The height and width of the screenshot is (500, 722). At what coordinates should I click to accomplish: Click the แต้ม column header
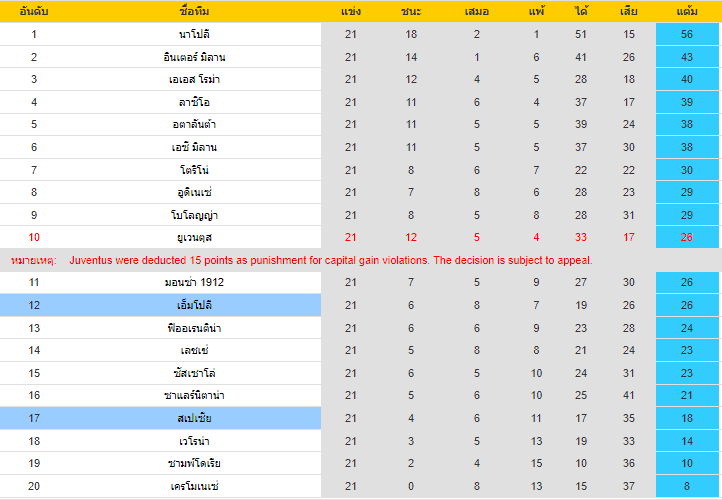(687, 12)
